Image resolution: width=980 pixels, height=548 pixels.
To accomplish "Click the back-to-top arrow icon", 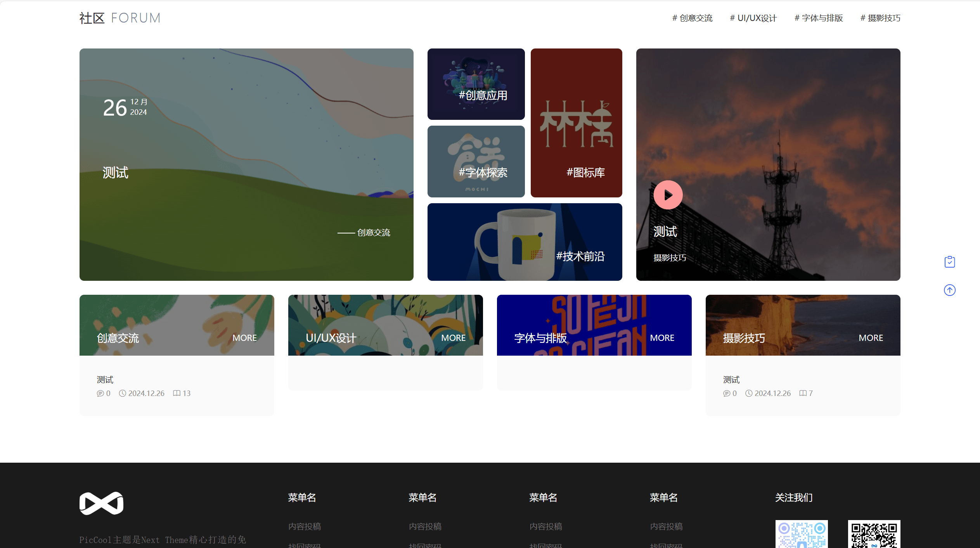I will coord(949,290).
